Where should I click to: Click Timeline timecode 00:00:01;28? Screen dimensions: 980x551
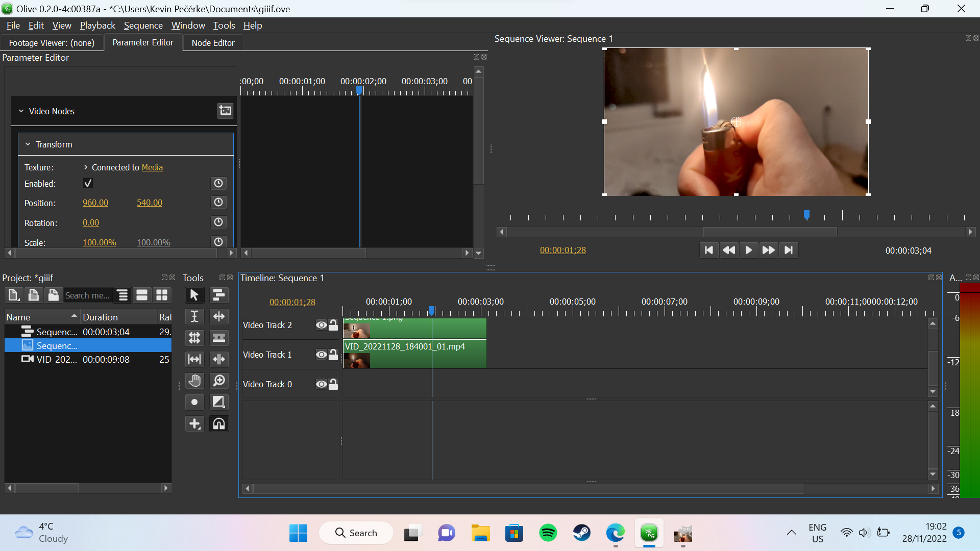click(292, 302)
